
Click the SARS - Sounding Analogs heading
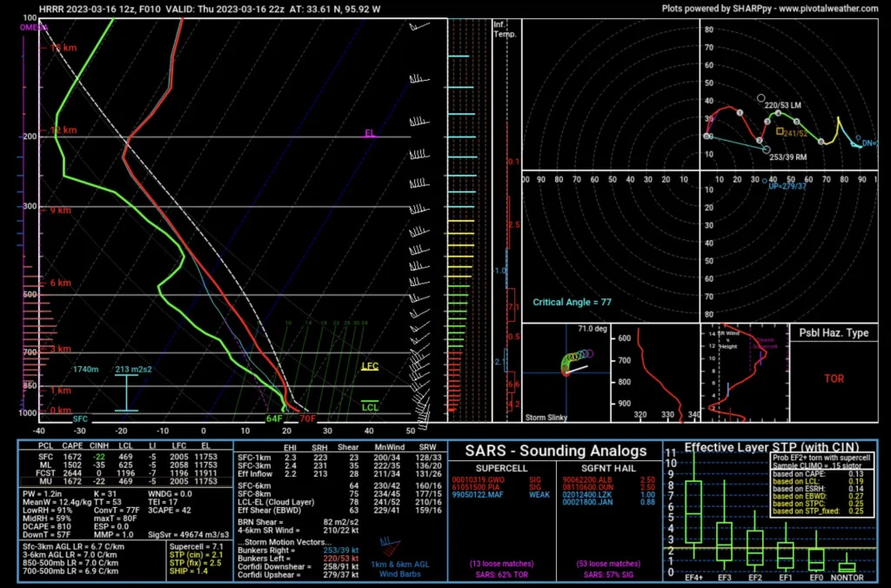click(x=556, y=451)
